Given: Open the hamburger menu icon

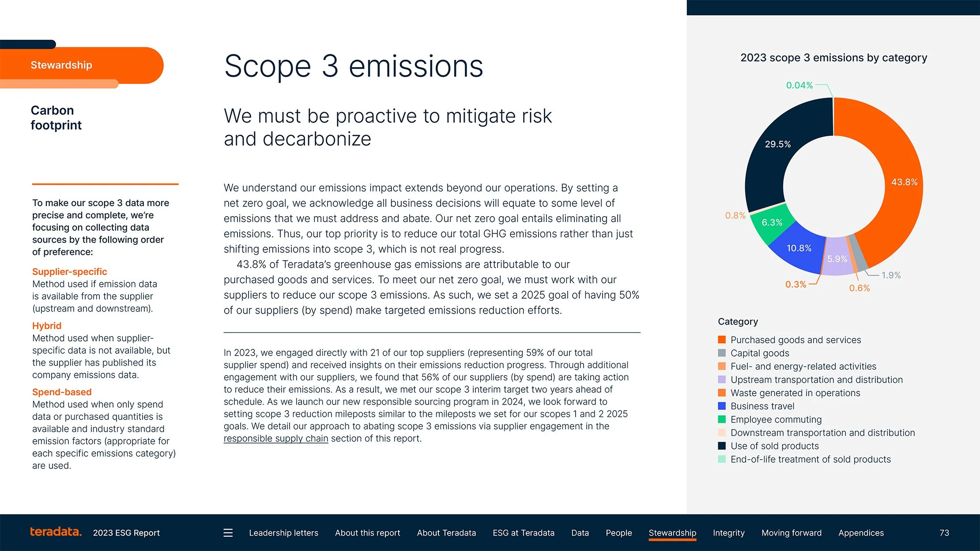Looking at the screenshot, I should (x=228, y=533).
